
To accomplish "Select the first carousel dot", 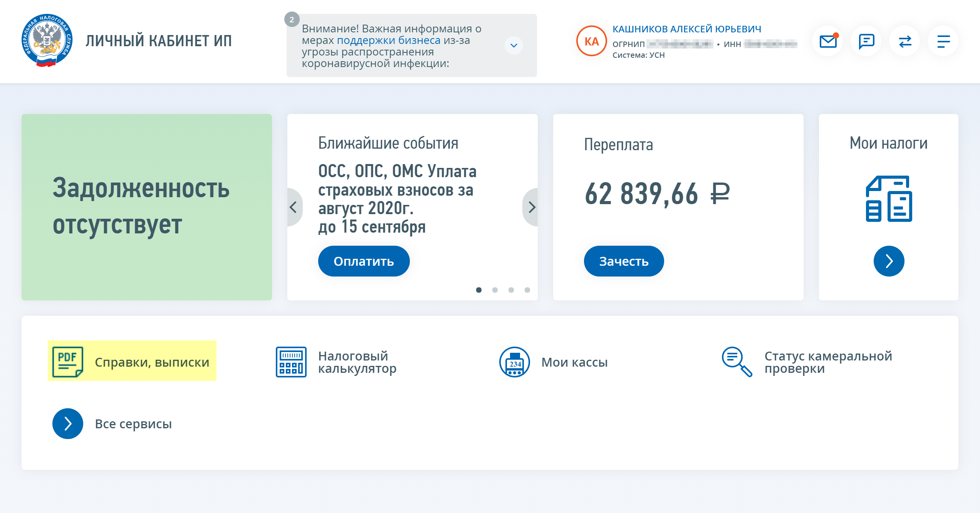I will pos(479,290).
